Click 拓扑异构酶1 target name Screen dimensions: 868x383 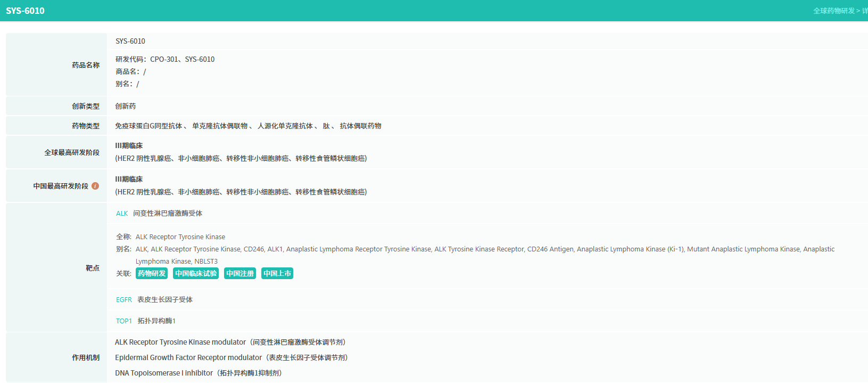pos(156,321)
